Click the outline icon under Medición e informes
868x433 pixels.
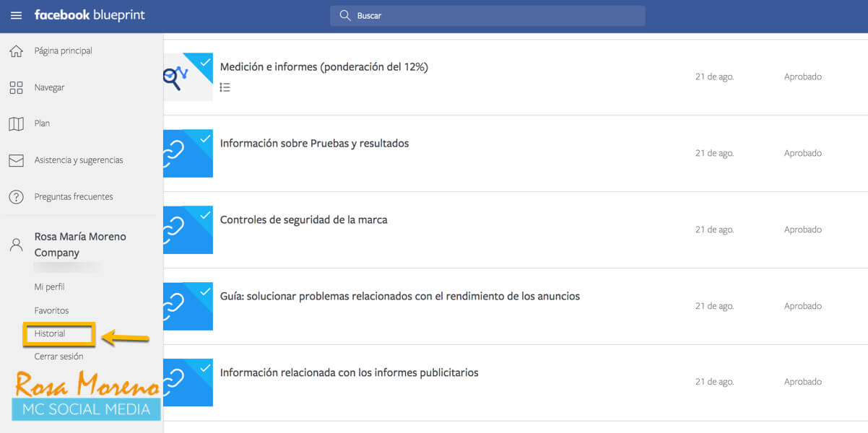tap(225, 86)
